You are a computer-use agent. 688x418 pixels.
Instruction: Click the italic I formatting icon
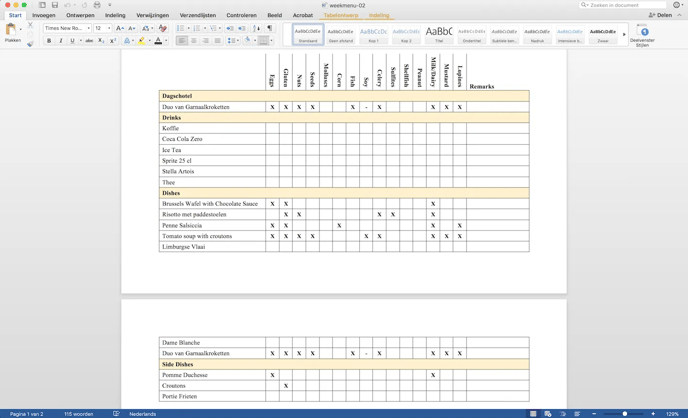[x=60, y=41]
